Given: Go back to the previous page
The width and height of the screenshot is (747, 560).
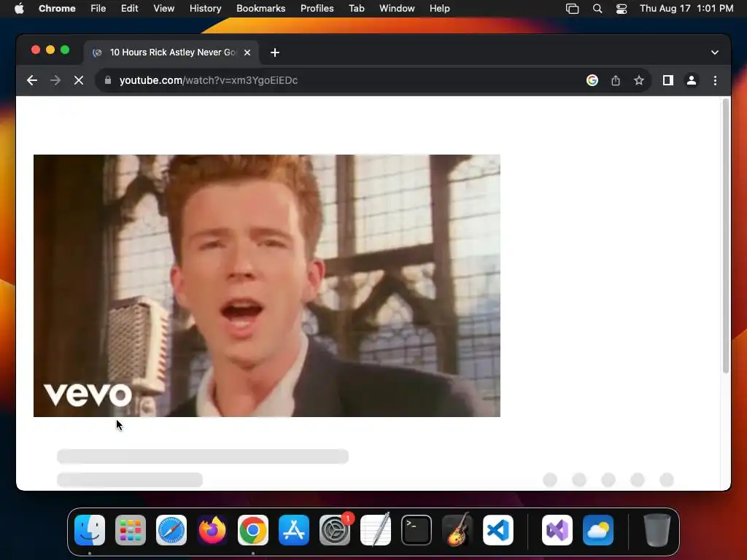Looking at the screenshot, I should (x=32, y=80).
